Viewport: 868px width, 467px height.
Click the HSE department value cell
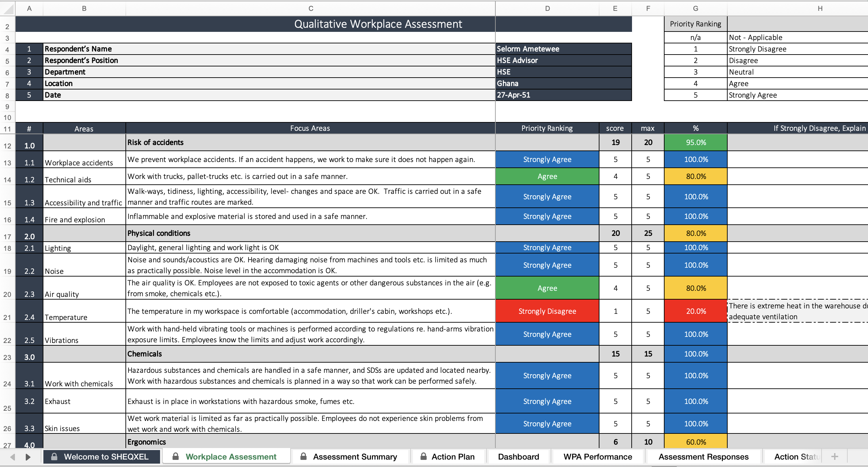click(x=564, y=72)
